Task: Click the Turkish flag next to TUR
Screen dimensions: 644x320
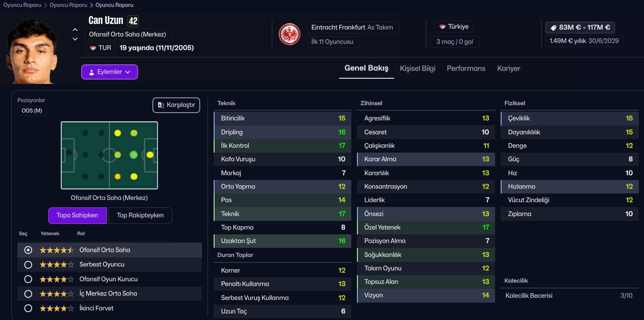Action: point(92,48)
